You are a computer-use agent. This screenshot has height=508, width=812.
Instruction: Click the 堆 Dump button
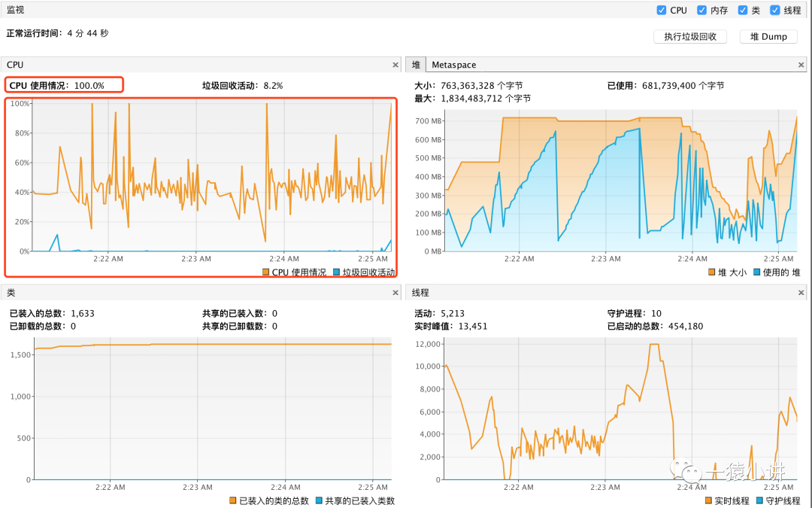pos(768,36)
